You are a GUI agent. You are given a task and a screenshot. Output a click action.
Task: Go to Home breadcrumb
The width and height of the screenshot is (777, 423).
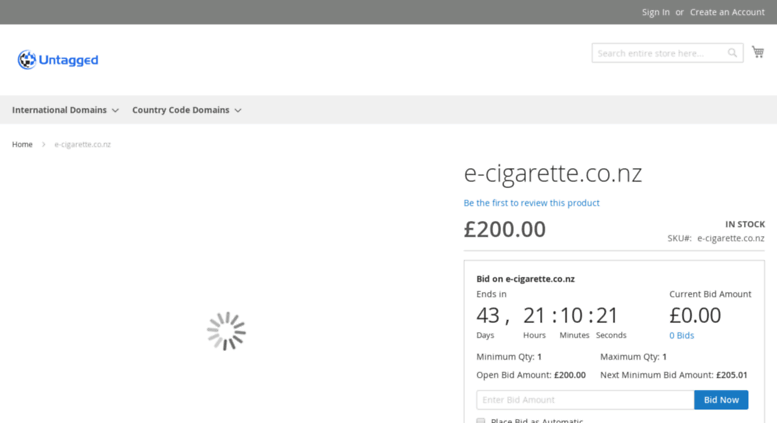pos(22,144)
